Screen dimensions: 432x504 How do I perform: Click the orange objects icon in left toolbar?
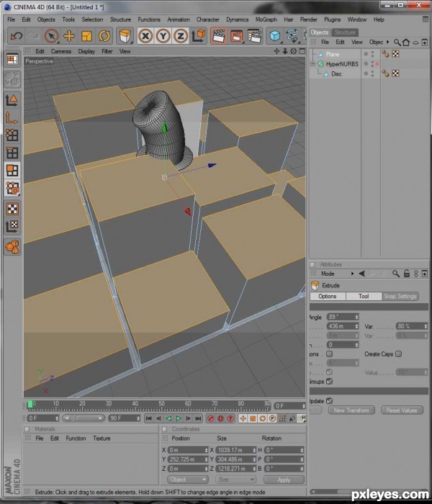pos(12,247)
